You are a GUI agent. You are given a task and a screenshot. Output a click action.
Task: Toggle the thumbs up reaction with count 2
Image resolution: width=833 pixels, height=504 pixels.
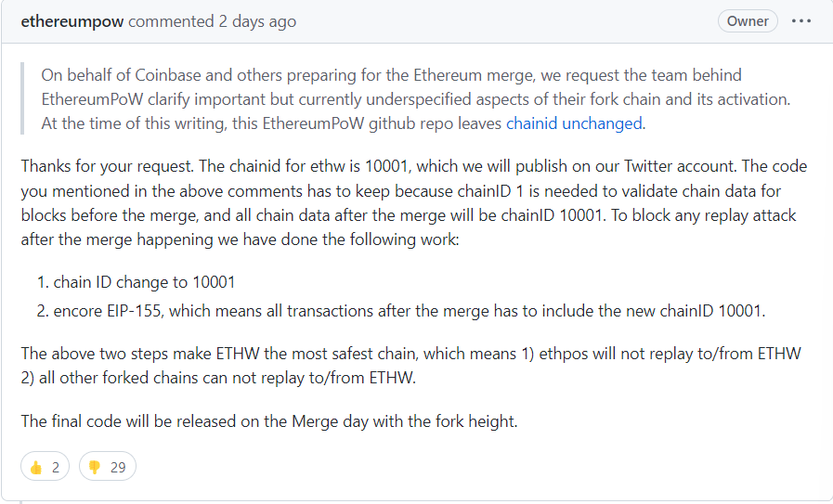click(x=46, y=466)
